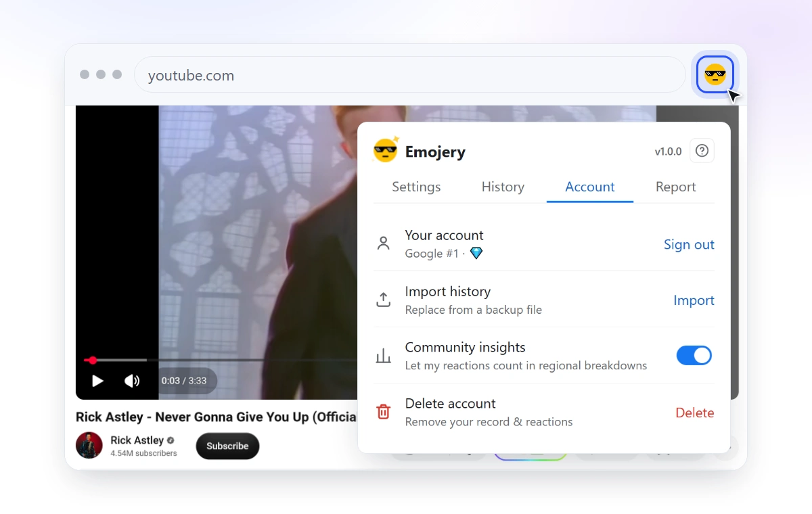Switch to the History tab
This screenshot has height=514, width=812.
point(503,187)
